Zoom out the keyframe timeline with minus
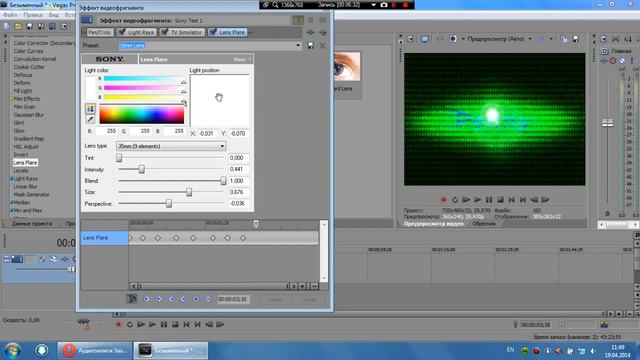The height and width of the screenshot is (360, 640). (314, 286)
